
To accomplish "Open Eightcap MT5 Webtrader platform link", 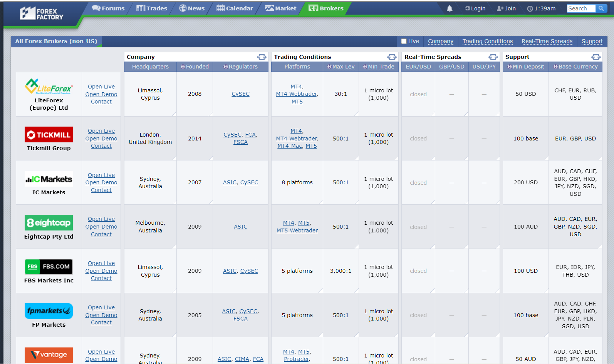I will 297,230.
